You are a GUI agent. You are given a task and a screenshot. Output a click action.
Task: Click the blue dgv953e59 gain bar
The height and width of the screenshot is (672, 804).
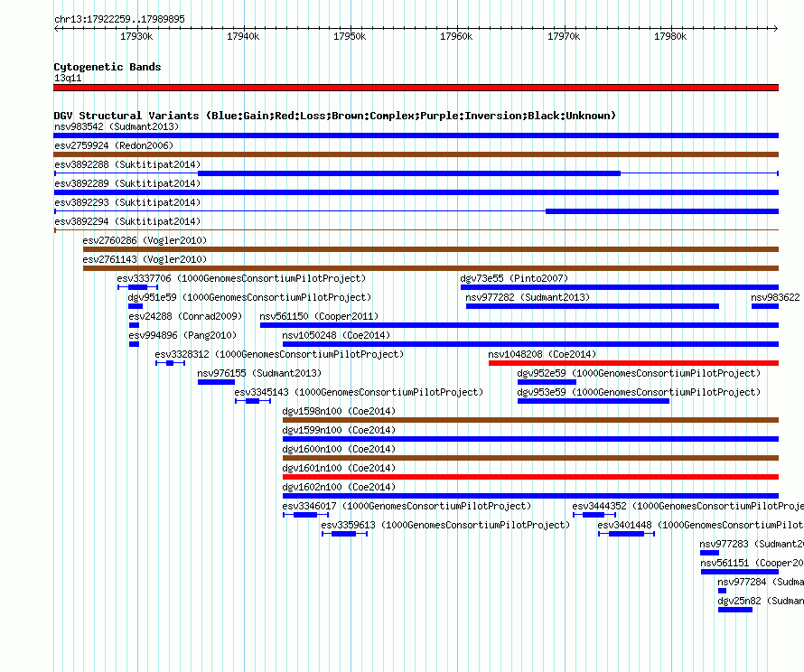(594, 401)
